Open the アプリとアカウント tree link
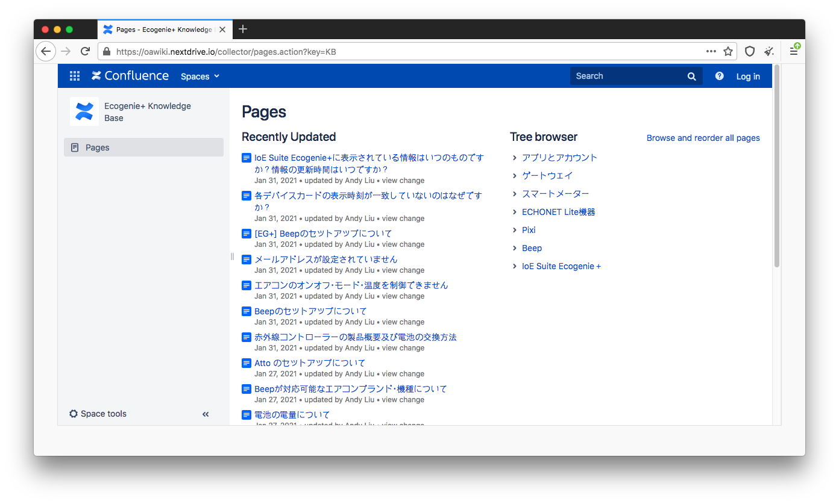839x504 pixels. pyautogui.click(x=559, y=158)
